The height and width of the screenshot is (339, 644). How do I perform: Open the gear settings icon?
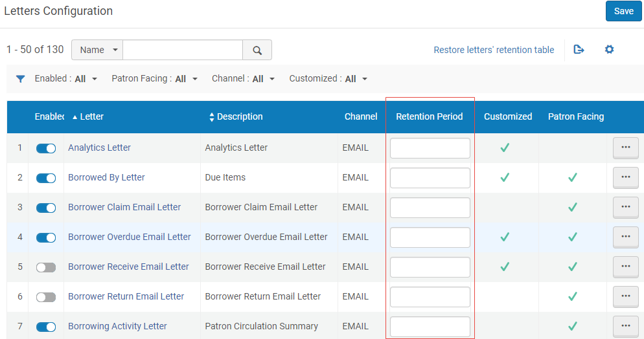609,50
